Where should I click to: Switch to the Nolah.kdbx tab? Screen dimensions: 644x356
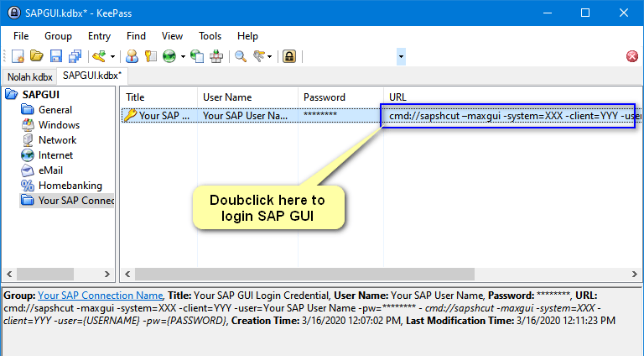tap(29, 76)
